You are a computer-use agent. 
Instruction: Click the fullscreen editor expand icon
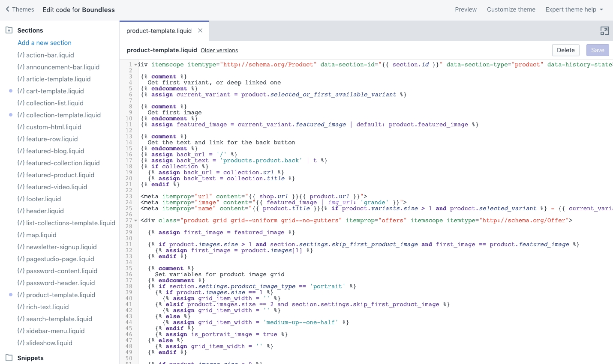point(604,31)
